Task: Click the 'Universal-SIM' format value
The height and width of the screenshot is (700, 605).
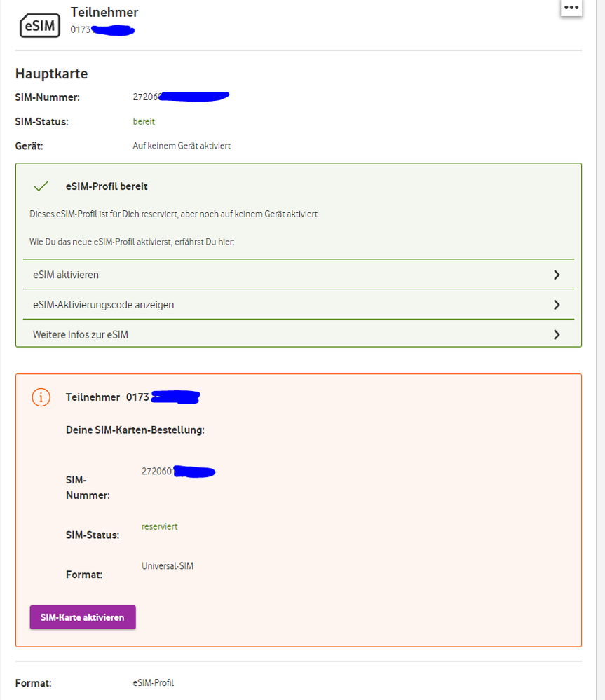Action: tap(167, 565)
